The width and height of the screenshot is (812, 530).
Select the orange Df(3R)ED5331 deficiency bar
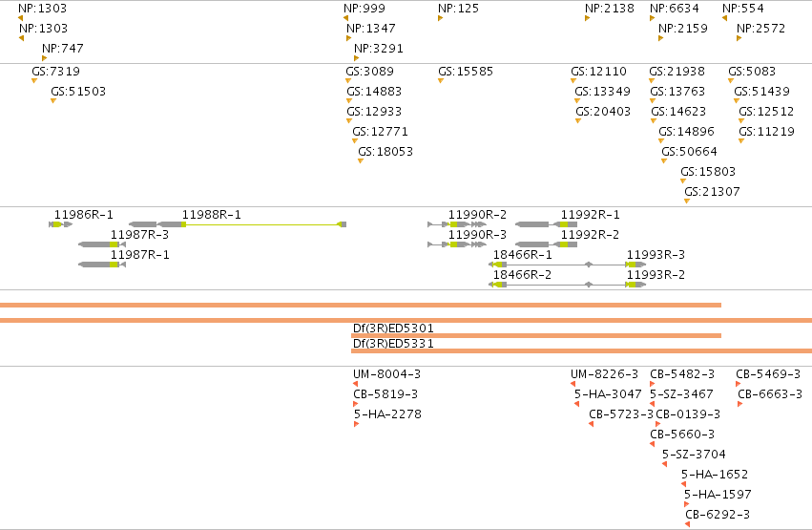pyautogui.click(x=581, y=351)
